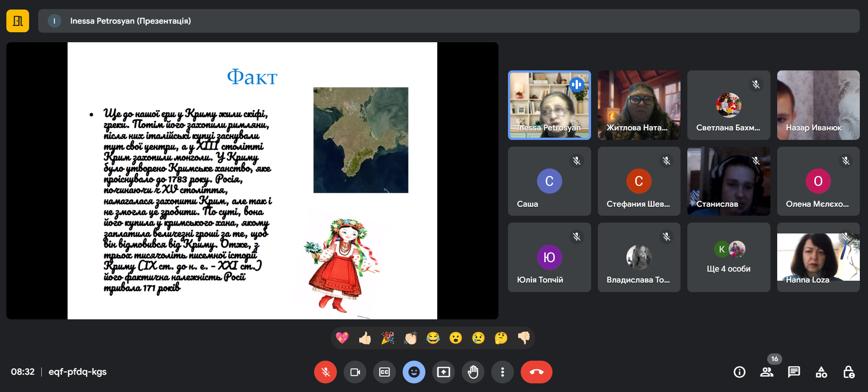The image size is (868, 392).
Task: Open host controls lock icon
Action: point(848,372)
